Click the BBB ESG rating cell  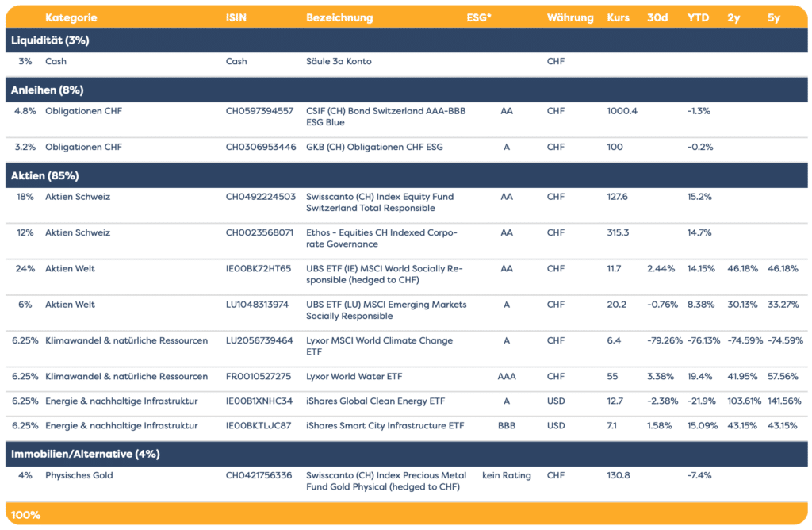(507, 426)
